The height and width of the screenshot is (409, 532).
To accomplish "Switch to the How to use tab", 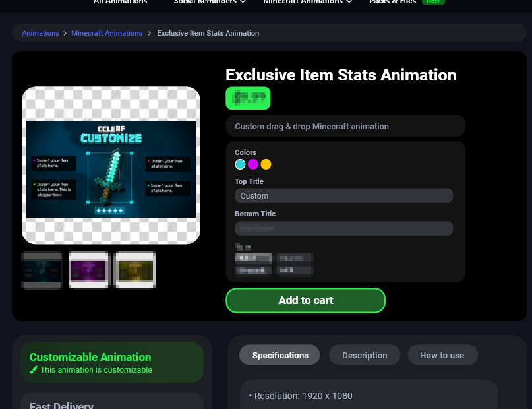I will [x=442, y=355].
